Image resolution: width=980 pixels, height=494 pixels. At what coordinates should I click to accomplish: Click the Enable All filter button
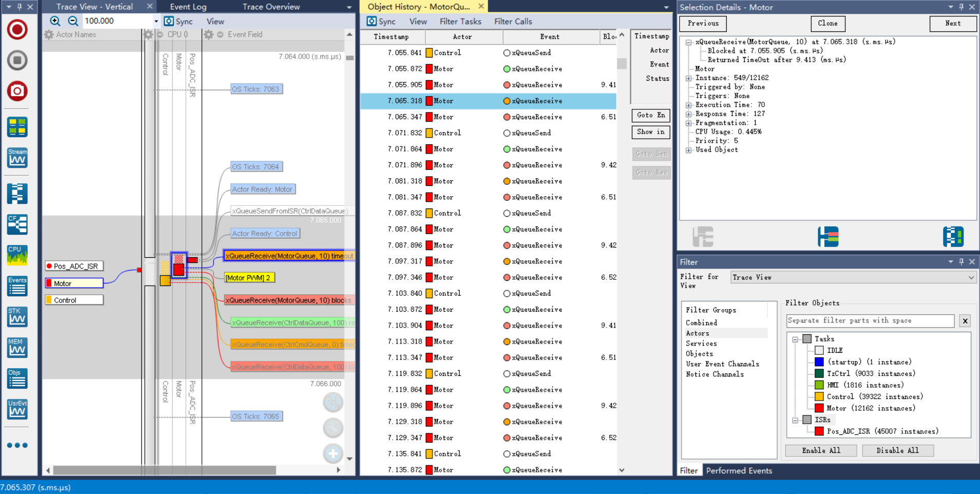point(821,450)
